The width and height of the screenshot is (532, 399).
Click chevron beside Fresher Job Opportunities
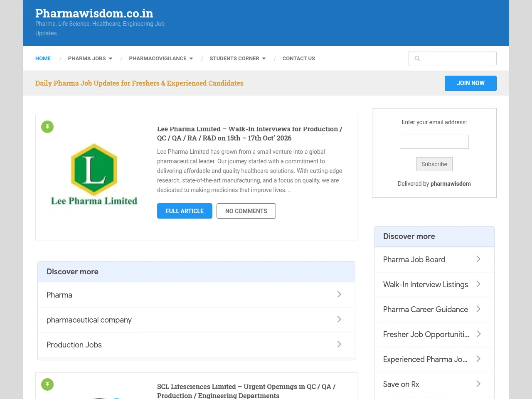pyautogui.click(x=478, y=334)
